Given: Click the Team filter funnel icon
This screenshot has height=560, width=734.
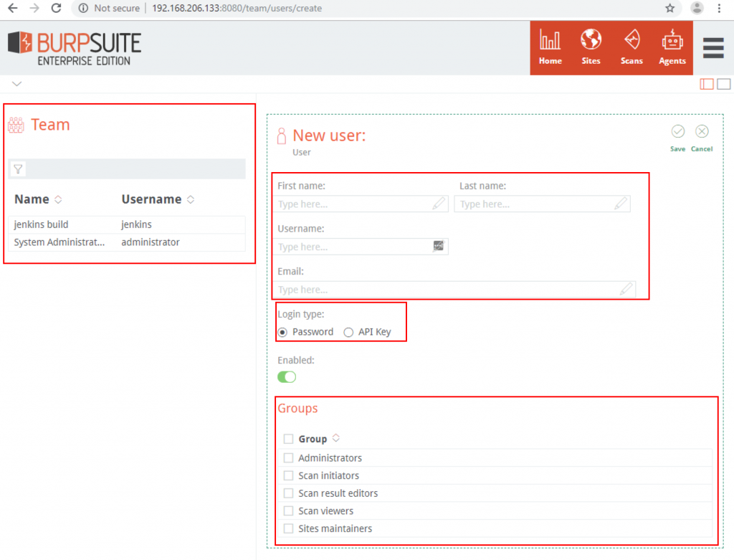Looking at the screenshot, I should [x=19, y=169].
